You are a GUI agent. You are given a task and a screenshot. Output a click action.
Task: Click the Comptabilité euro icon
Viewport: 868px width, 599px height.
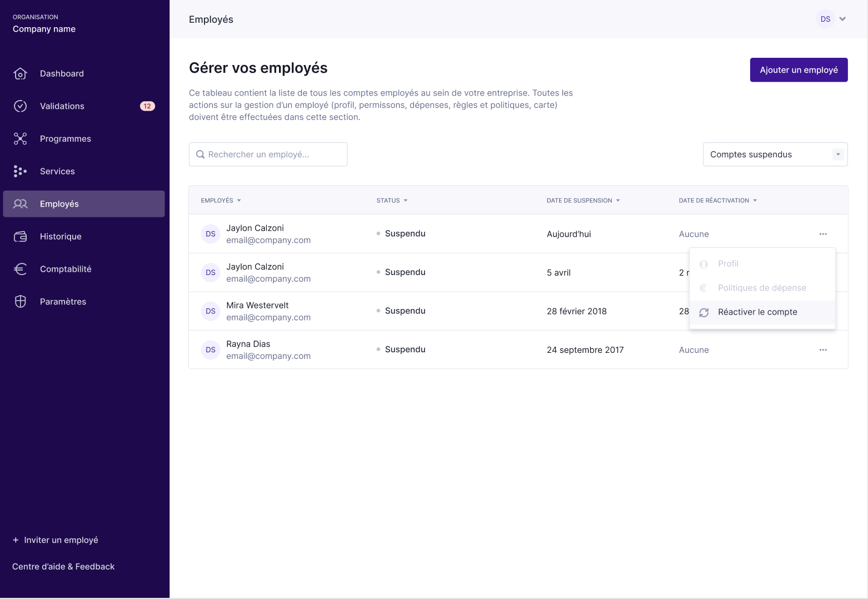21,269
